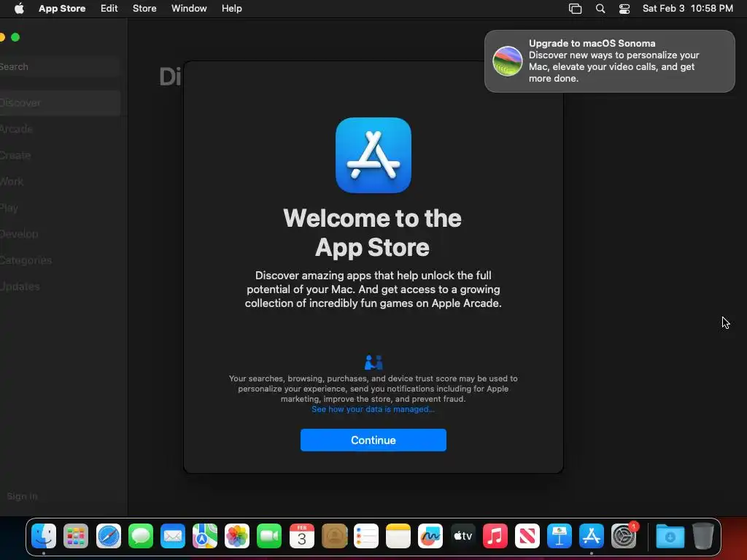Open Freeform from the Dock

tap(430, 536)
